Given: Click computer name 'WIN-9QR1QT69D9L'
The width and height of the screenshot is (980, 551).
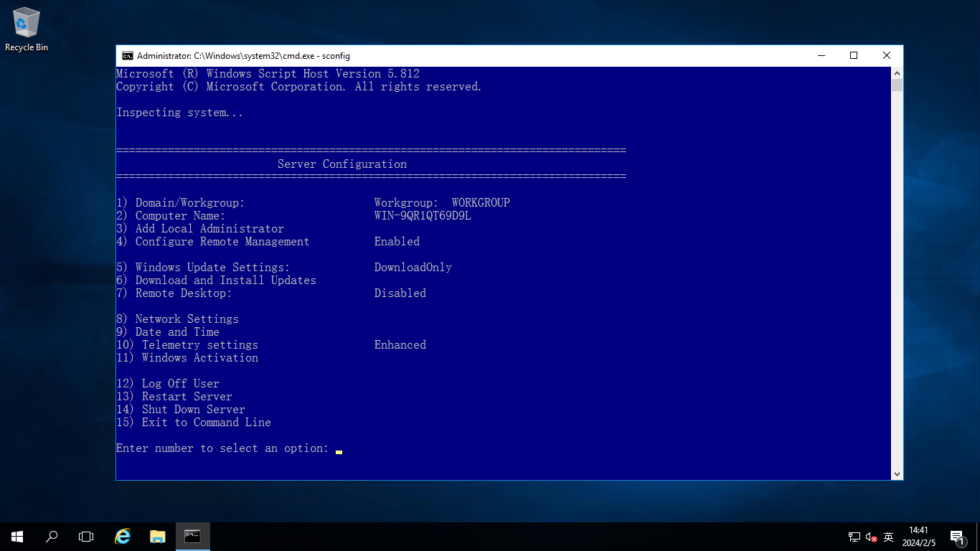Looking at the screenshot, I should click(x=423, y=216).
